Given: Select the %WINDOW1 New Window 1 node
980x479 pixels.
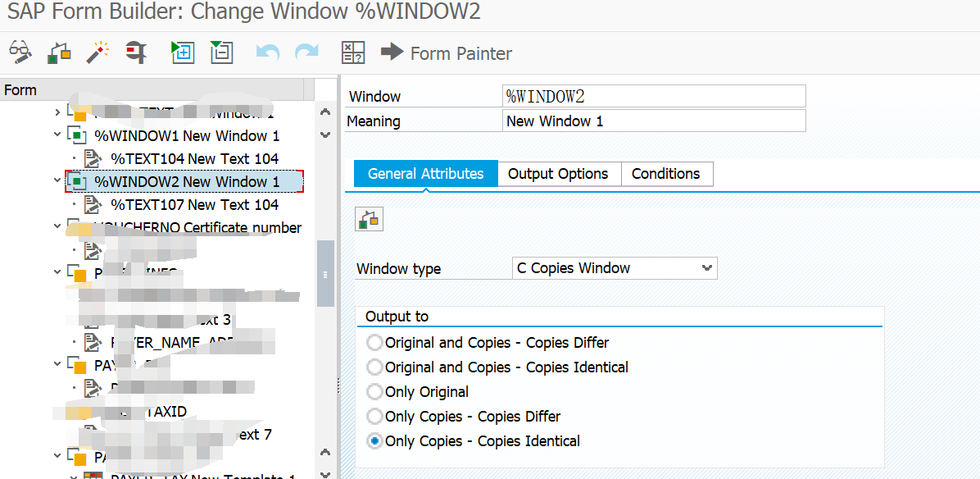Looking at the screenshot, I should tap(187, 135).
